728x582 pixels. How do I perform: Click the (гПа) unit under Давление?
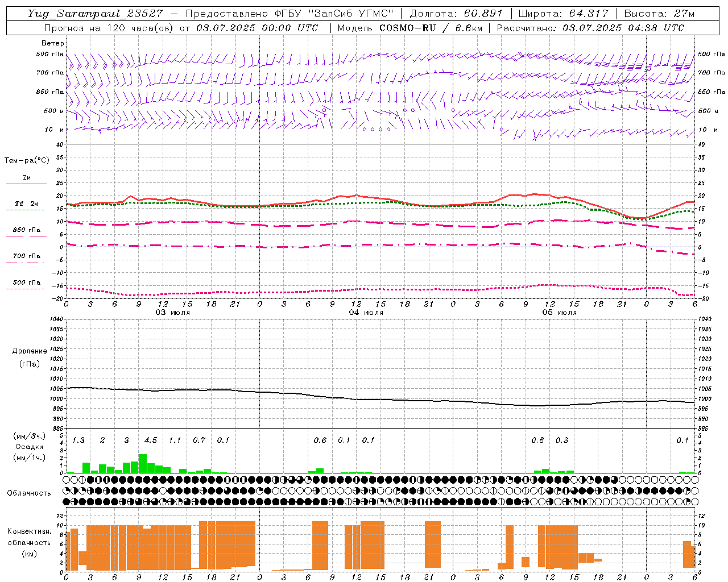click(30, 364)
